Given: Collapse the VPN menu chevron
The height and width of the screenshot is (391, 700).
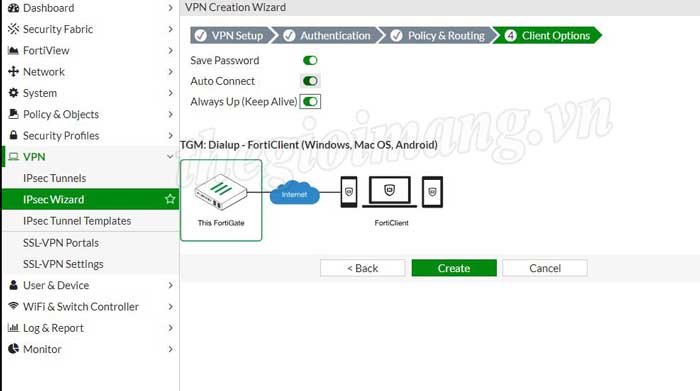Looking at the screenshot, I should [170, 157].
